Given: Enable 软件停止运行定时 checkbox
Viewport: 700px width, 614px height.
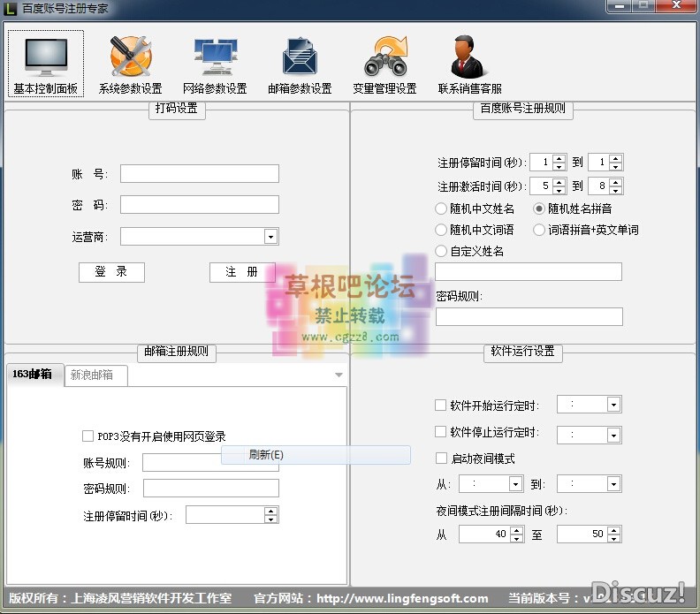Looking at the screenshot, I should tap(441, 431).
